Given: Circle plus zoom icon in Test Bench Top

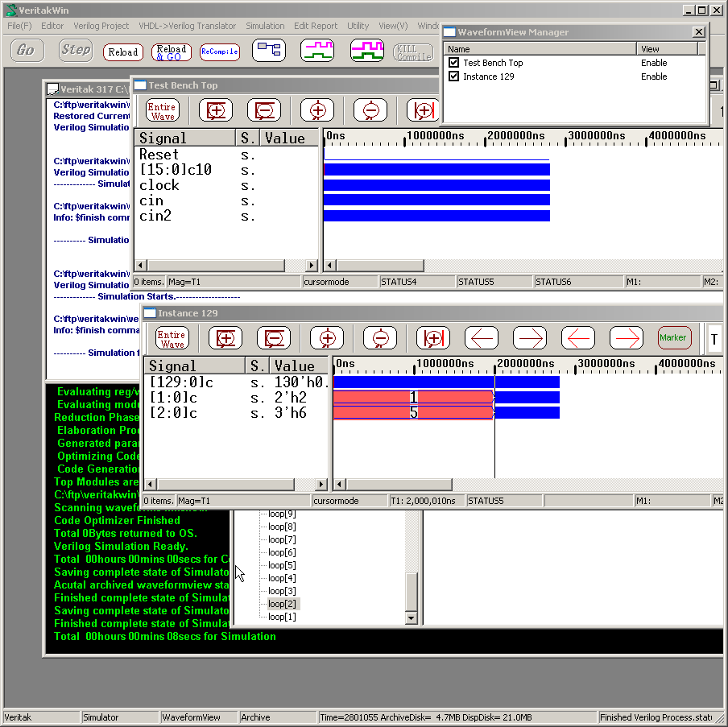Looking at the screenshot, I should point(317,110).
